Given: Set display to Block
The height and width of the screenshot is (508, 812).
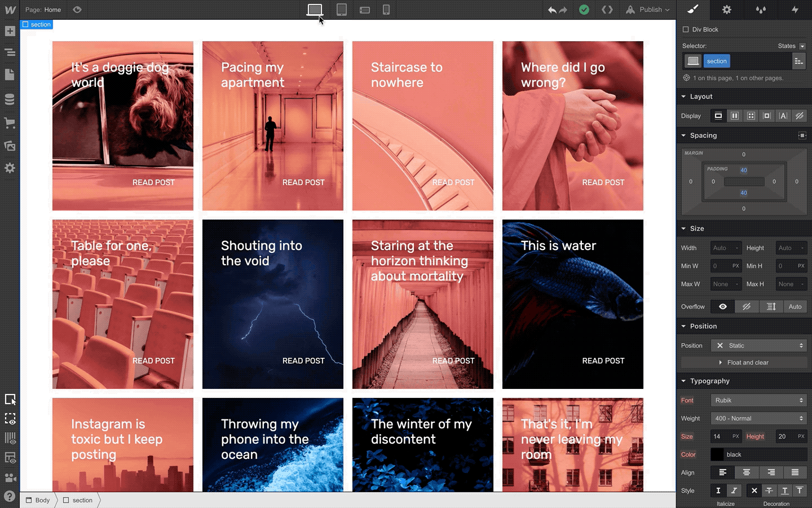Looking at the screenshot, I should (x=718, y=116).
